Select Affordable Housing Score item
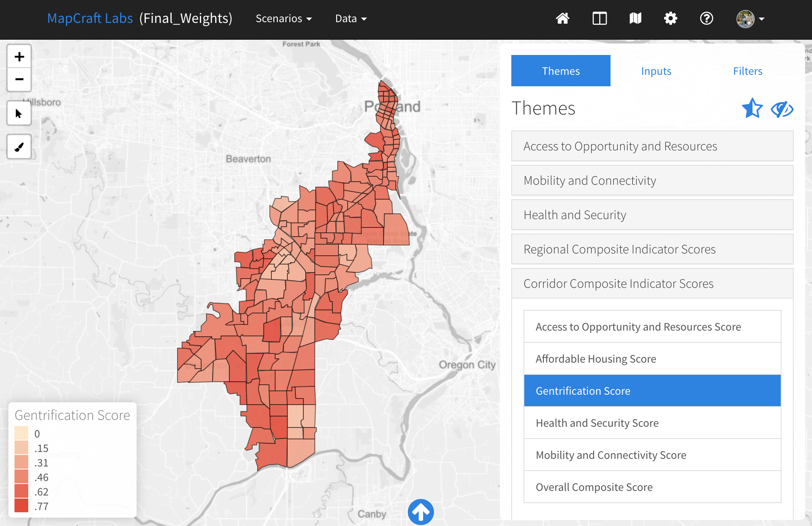The width and height of the screenshot is (812, 526). 652,359
